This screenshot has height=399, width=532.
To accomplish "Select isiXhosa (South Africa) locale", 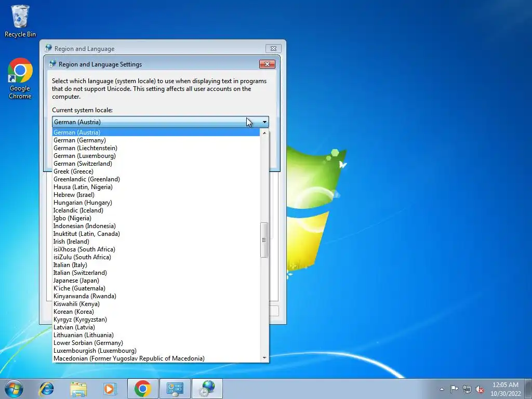I will coord(156,249).
